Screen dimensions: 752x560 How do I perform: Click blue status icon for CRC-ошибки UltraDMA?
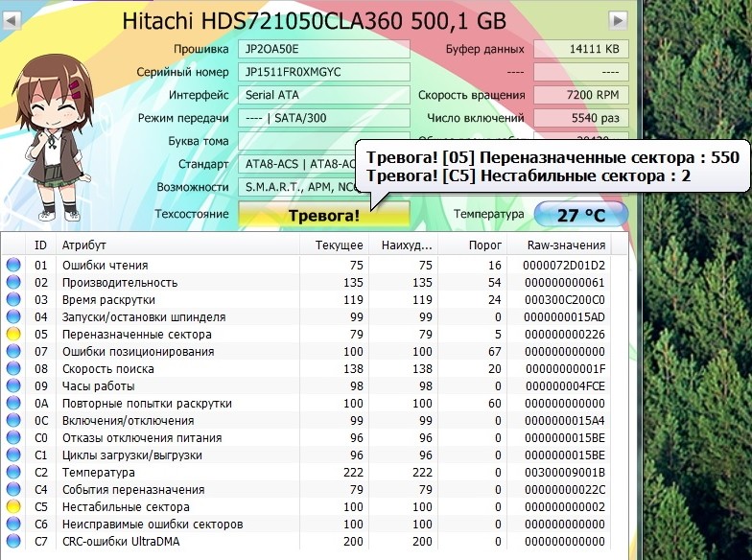pos(13,541)
